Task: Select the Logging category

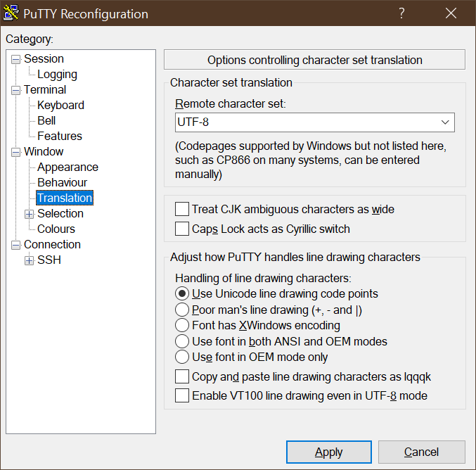Action: pyautogui.click(x=57, y=75)
